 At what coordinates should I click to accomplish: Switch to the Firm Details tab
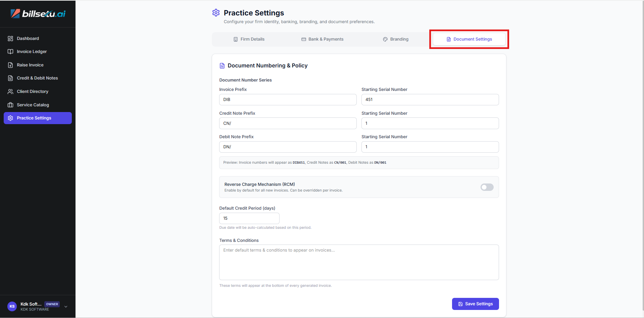click(249, 39)
